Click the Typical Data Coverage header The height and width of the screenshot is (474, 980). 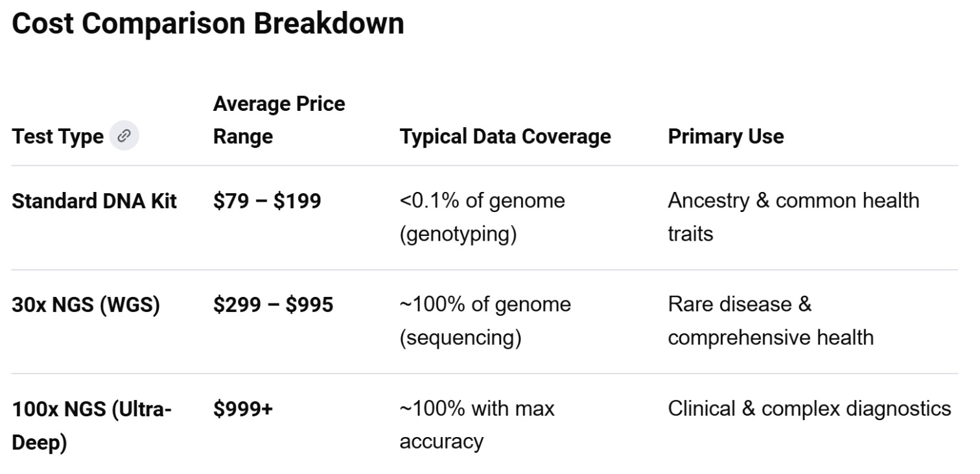pos(506,137)
